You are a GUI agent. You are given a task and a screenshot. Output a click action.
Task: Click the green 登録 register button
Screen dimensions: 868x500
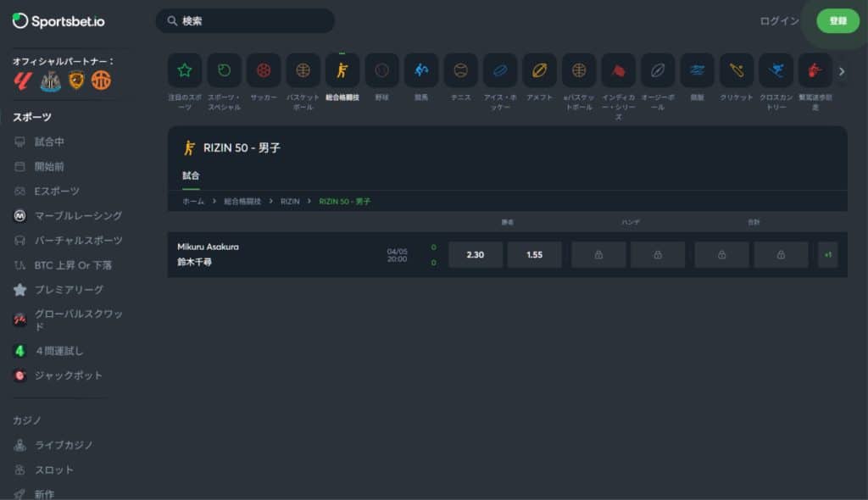837,21
